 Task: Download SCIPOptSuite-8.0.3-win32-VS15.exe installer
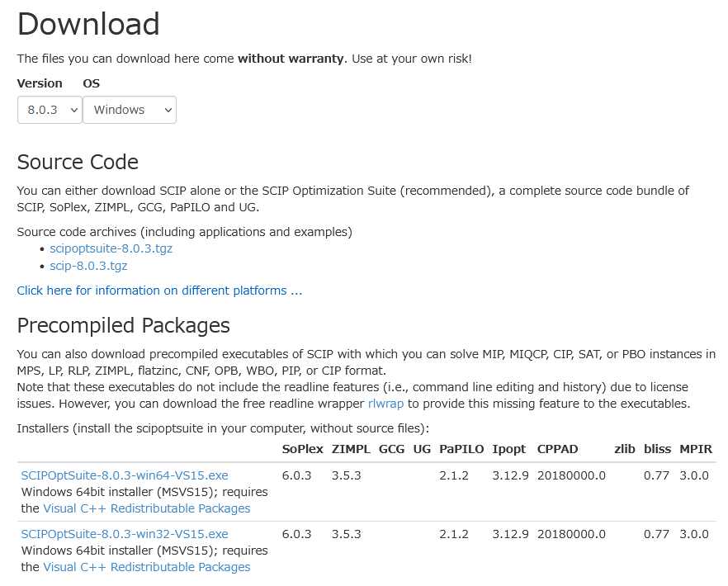tap(125, 534)
